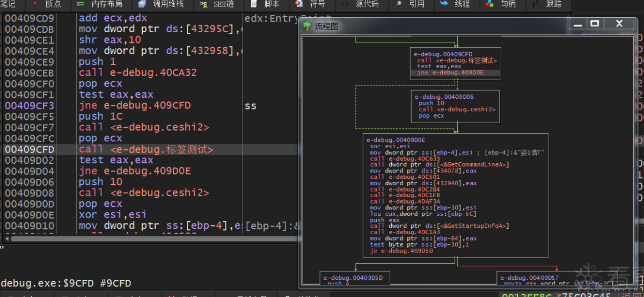Click je e-debug.409D5D in the graph

(401, 251)
